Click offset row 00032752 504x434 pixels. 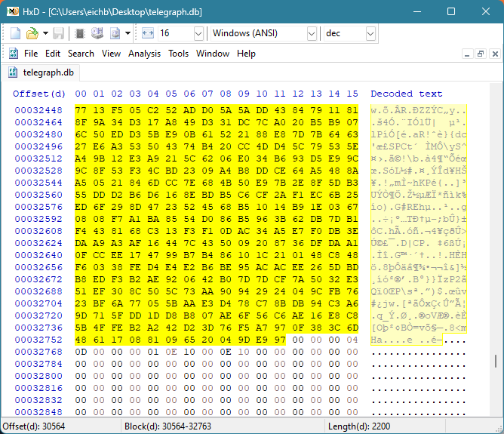(x=38, y=340)
